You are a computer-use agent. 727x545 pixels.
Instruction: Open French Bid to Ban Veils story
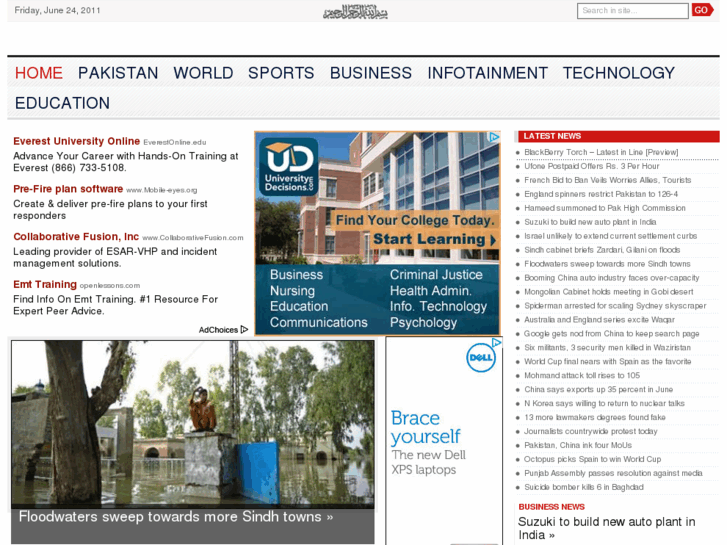click(607, 180)
